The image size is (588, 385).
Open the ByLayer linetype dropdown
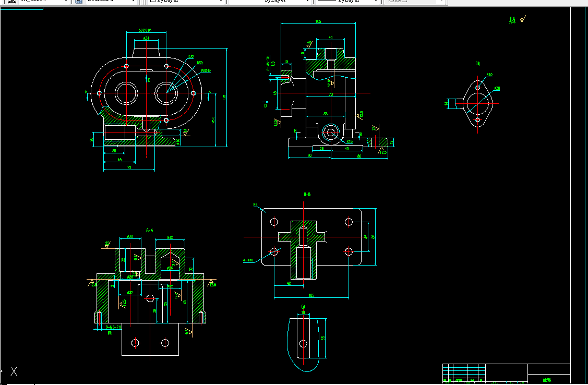click(270, 1)
